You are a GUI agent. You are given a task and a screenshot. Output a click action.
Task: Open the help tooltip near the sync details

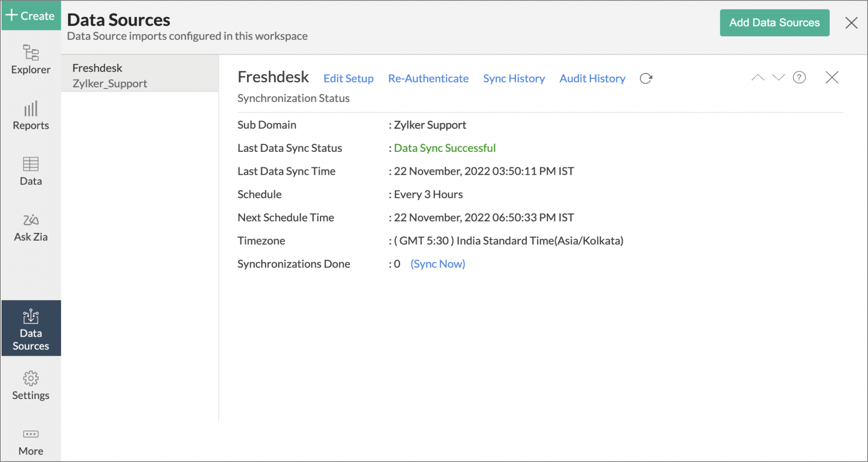(x=799, y=78)
